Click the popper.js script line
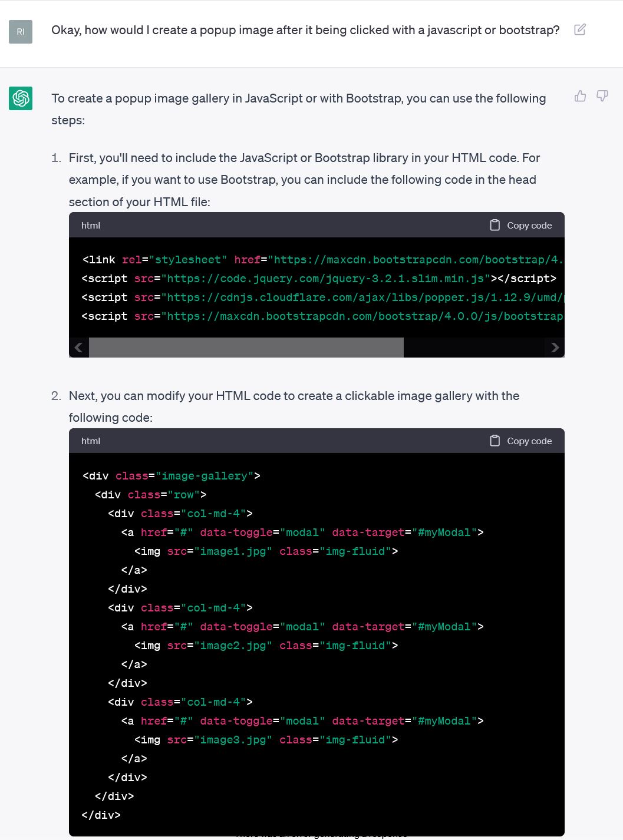Viewport: 623px width, 840px height. click(x=322, y=297)
